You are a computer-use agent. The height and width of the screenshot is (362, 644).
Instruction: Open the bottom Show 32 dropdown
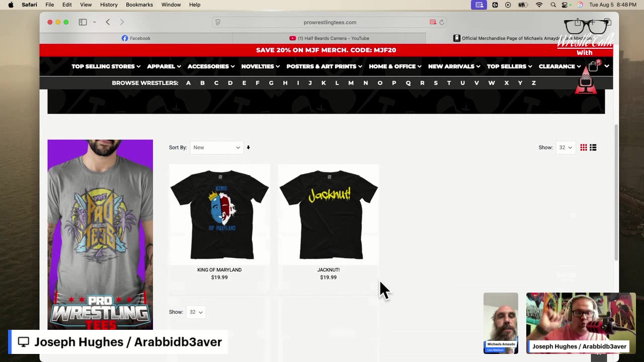pos(196,312)
